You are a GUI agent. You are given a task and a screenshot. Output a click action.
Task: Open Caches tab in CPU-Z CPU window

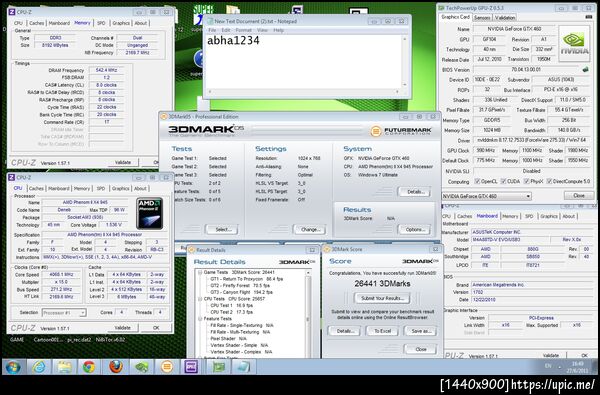[36, 188]
